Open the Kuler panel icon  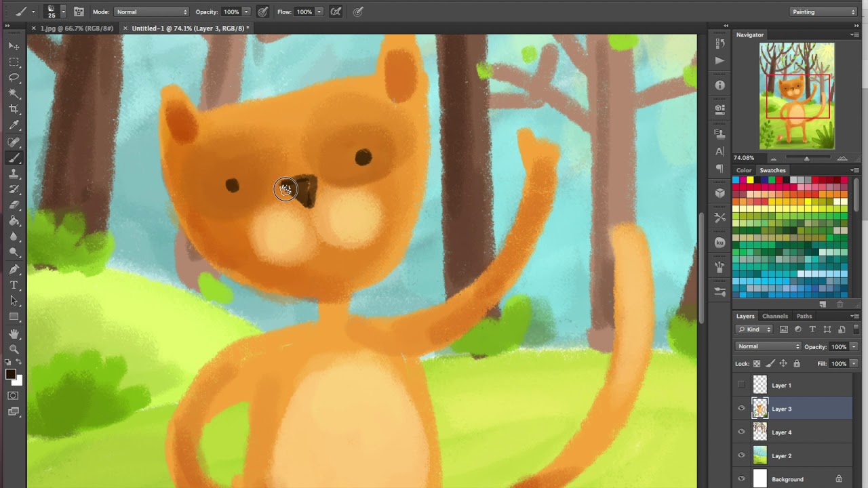click(x=719, y=243)
